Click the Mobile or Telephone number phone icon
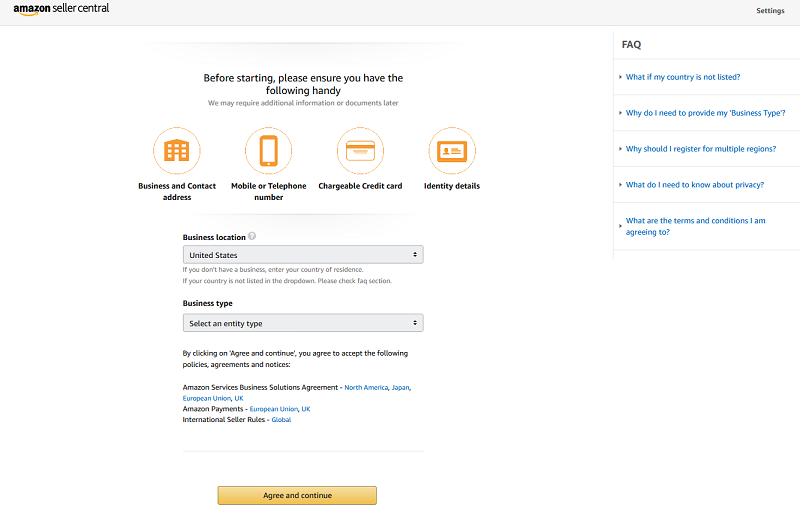This screenshot has height=528, width=800. [268, 150]
